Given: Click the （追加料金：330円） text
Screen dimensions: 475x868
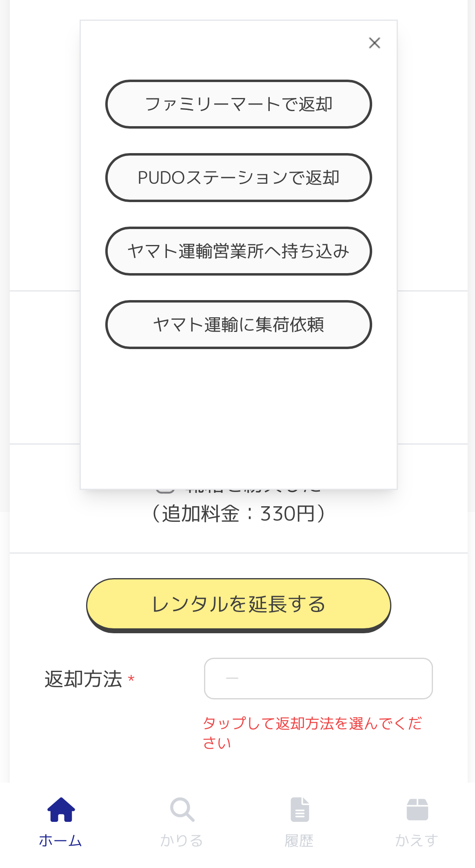Looking at the screenshot, I should 238,514.
